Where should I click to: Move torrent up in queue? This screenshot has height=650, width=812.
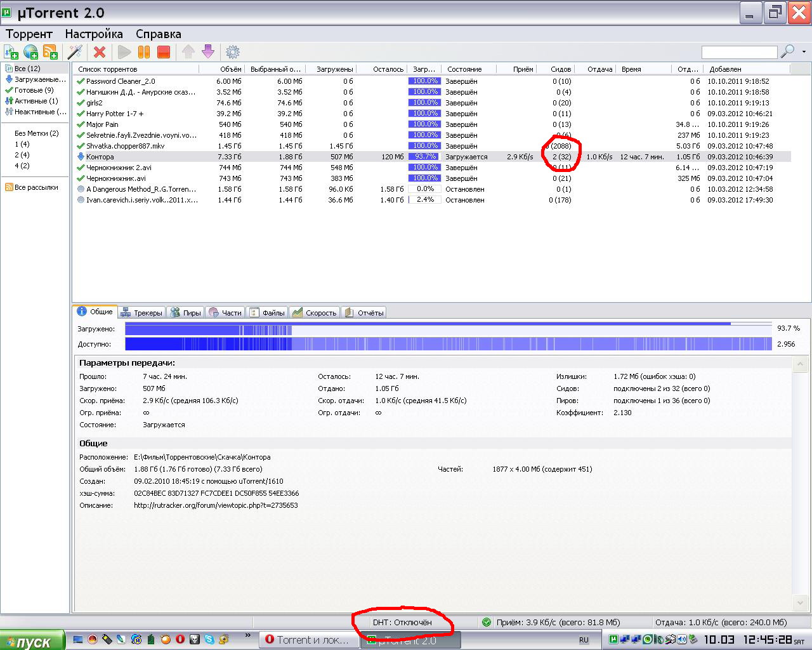point(188,52)
